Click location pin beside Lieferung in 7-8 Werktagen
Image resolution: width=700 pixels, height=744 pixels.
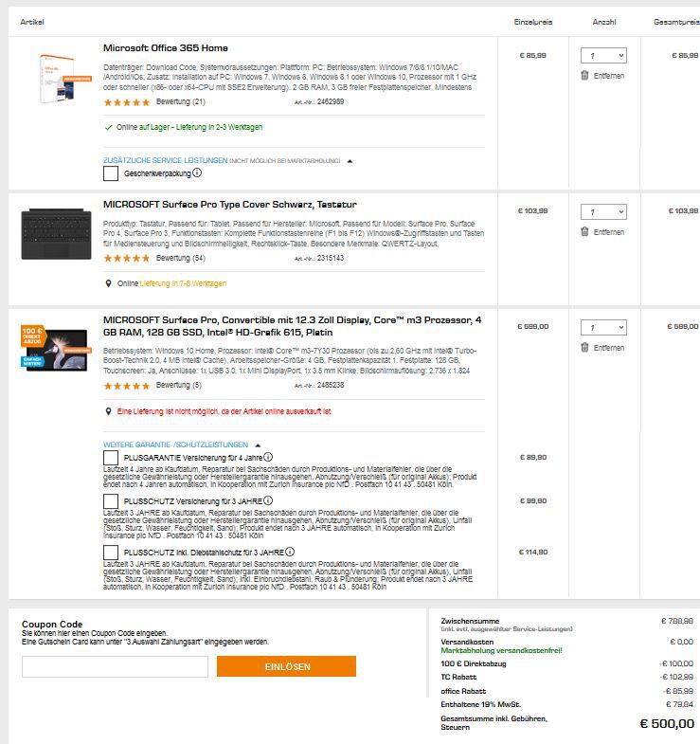click(x=108, y=283)
